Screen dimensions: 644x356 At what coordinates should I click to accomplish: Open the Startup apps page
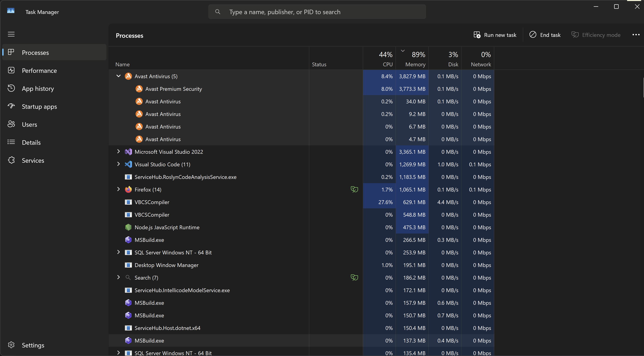click(54, 106)
